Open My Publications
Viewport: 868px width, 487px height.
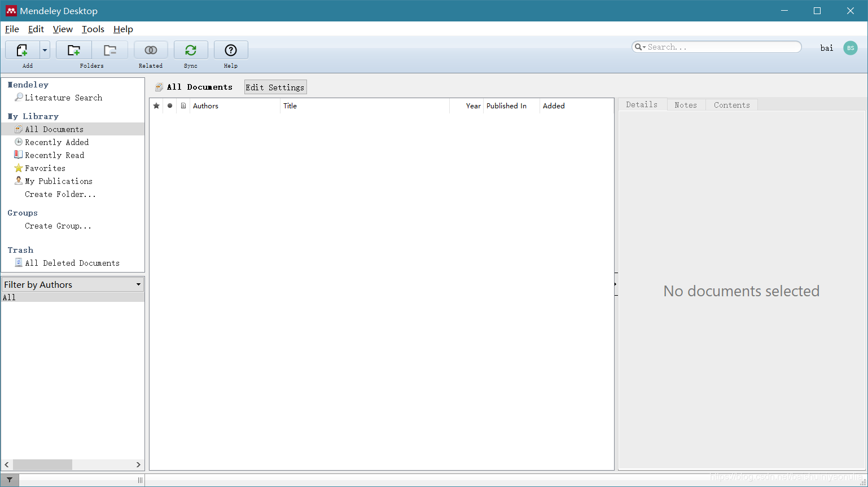(59, 181)
